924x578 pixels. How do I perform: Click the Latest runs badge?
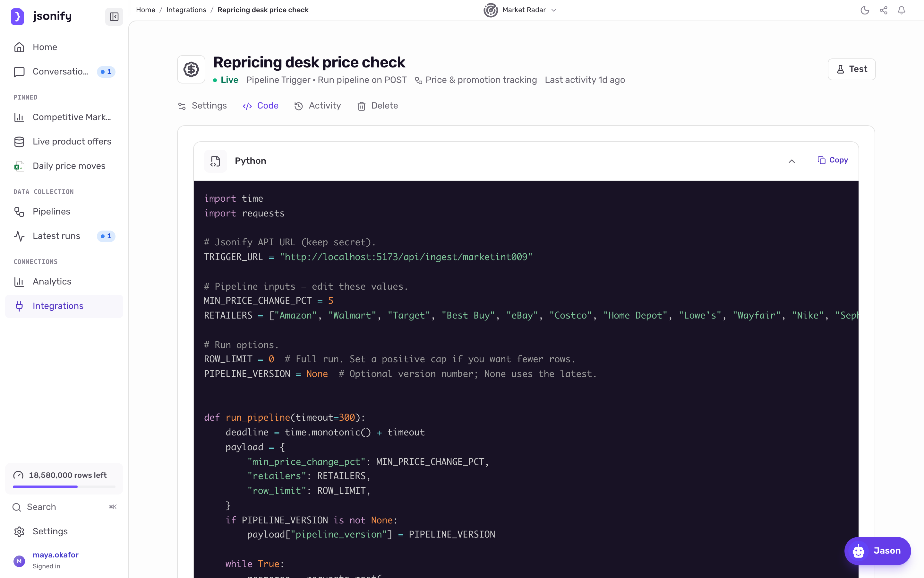106,236
